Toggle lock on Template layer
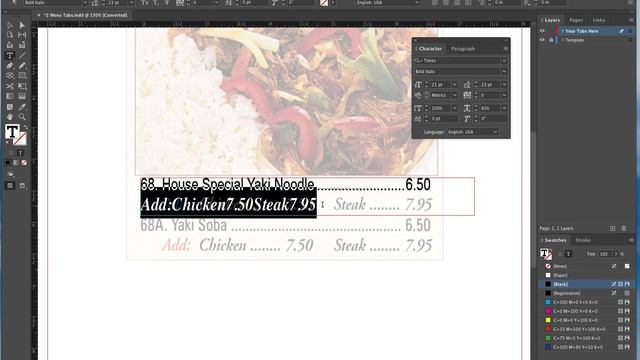The height and width of the screenshot is (360, 640). pyautogui.click(x=551, y=40)
